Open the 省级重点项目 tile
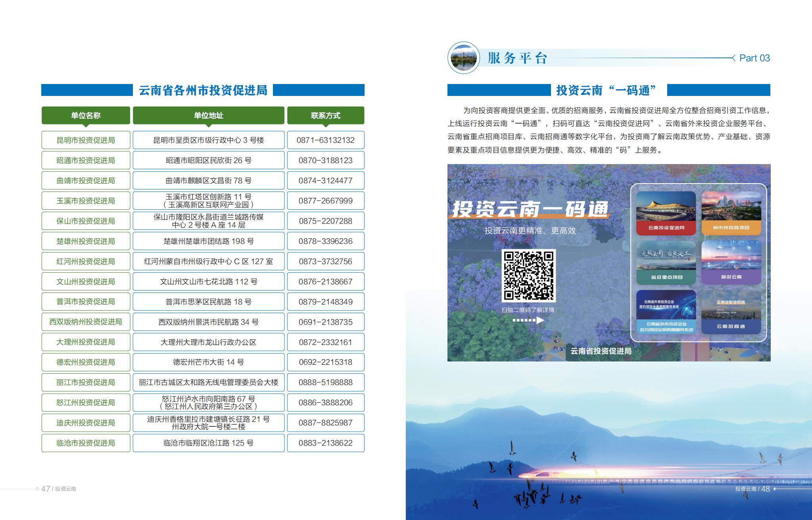 (666, 263)
